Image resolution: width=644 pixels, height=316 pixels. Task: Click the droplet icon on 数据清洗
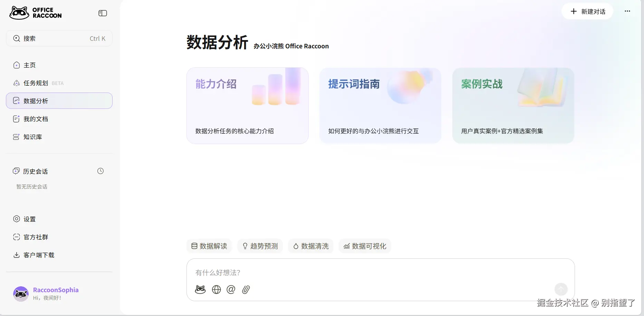pos(296,246)
